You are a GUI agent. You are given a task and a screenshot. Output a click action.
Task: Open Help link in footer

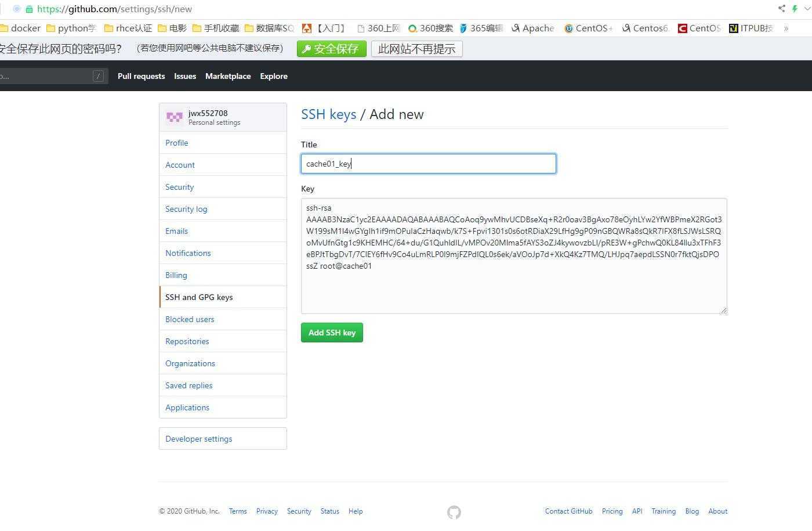pyautogui.click(x=356, y=511)
